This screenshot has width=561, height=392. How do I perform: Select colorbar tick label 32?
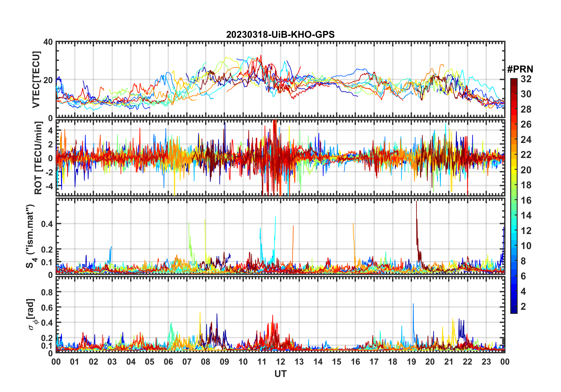pos(526,79)
